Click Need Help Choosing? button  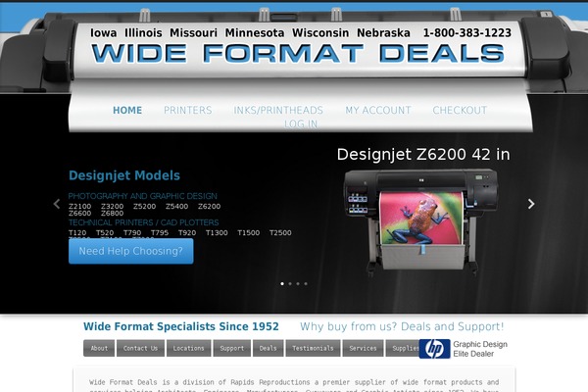131,251
